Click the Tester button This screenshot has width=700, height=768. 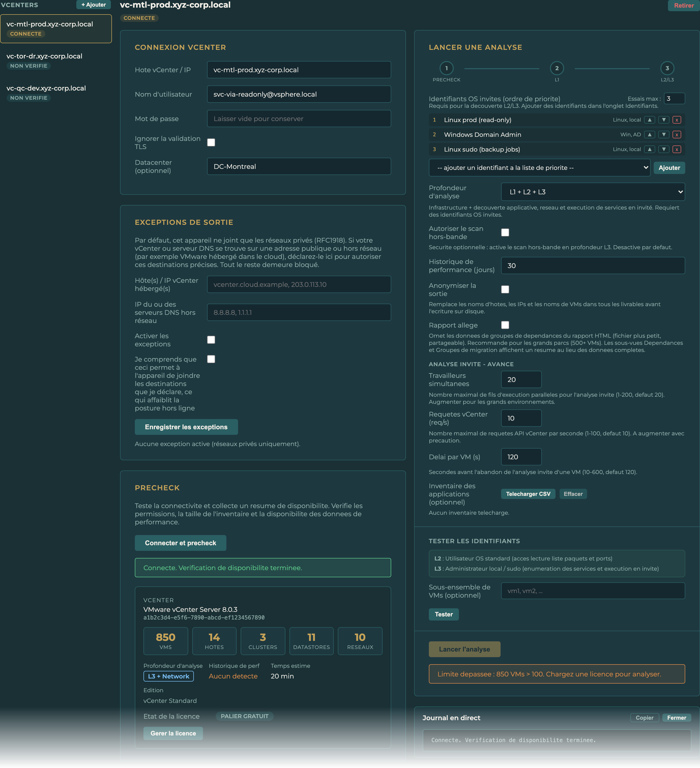click(x=444, y=614)
